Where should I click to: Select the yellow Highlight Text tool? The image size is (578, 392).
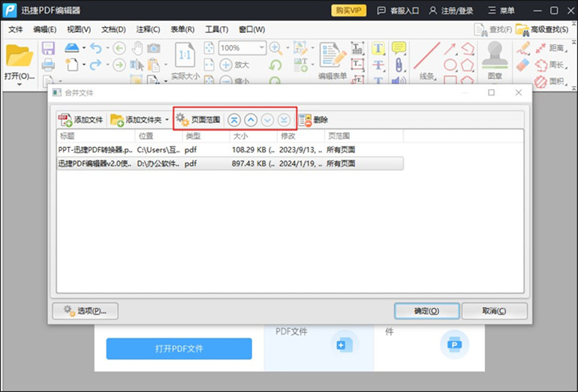[378, 48]
